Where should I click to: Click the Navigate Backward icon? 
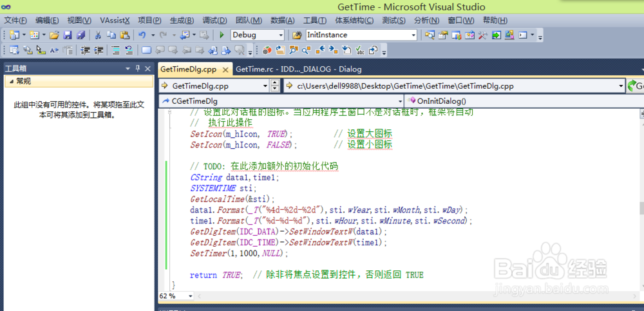click(185, 35)
